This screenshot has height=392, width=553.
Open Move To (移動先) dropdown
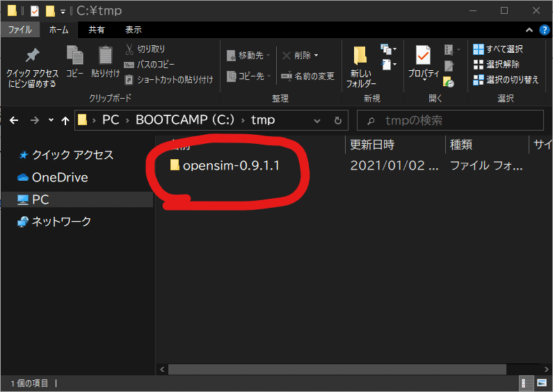tap(248, 56)
